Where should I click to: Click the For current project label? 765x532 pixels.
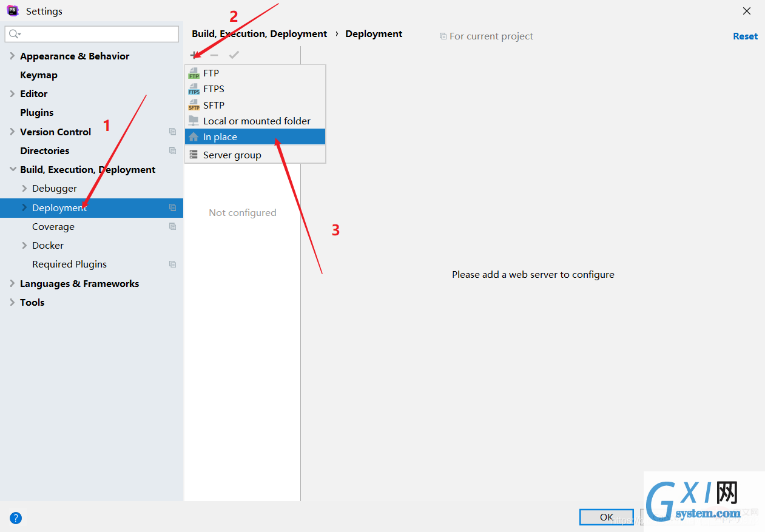coord(491,36)
